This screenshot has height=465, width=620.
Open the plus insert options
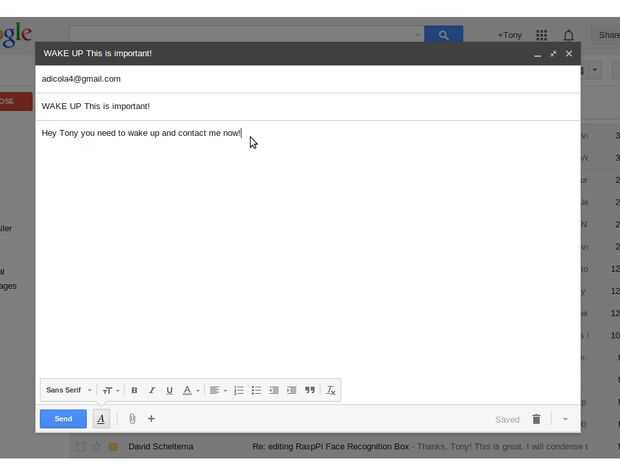pyautogui.click(x=151, y=419)
